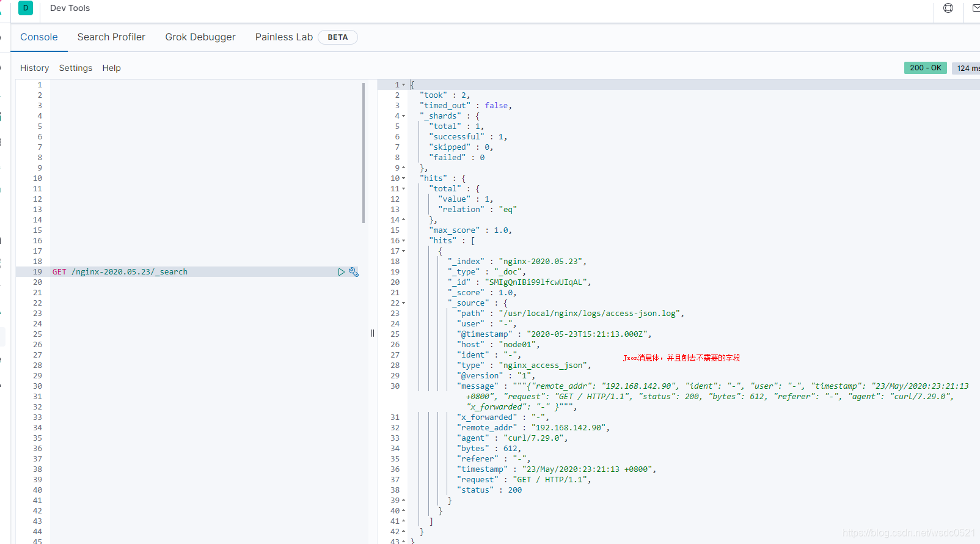Collapse outer hits object at line 10

403,178
